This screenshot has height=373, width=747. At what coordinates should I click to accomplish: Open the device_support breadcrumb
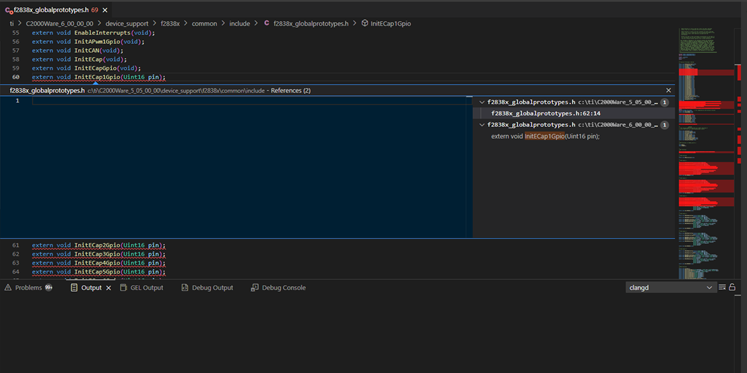click(127, 23)
